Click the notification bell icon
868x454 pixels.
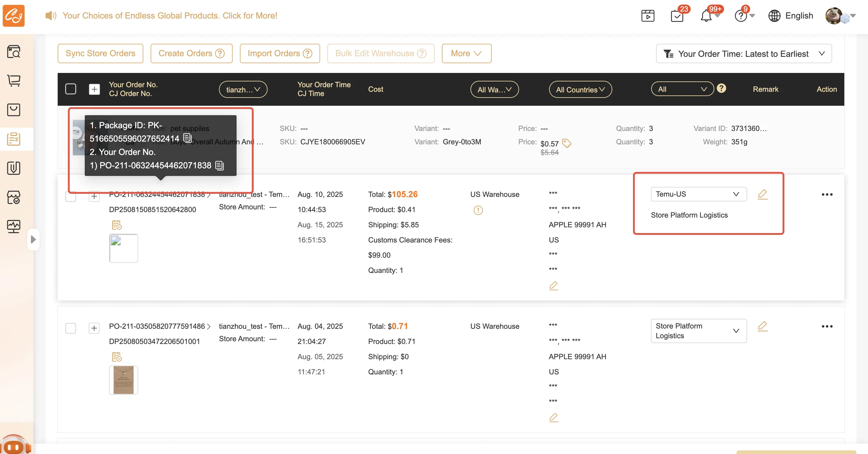706,16
